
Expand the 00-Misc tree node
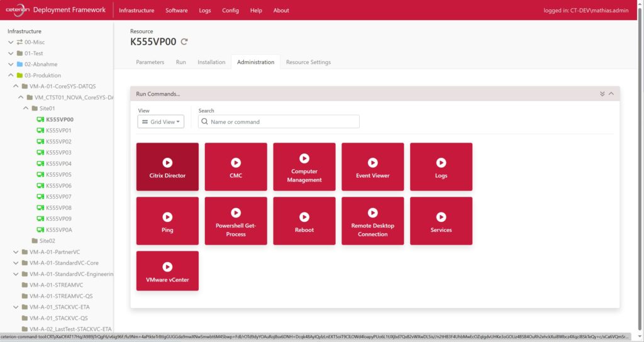coord(11,42)
